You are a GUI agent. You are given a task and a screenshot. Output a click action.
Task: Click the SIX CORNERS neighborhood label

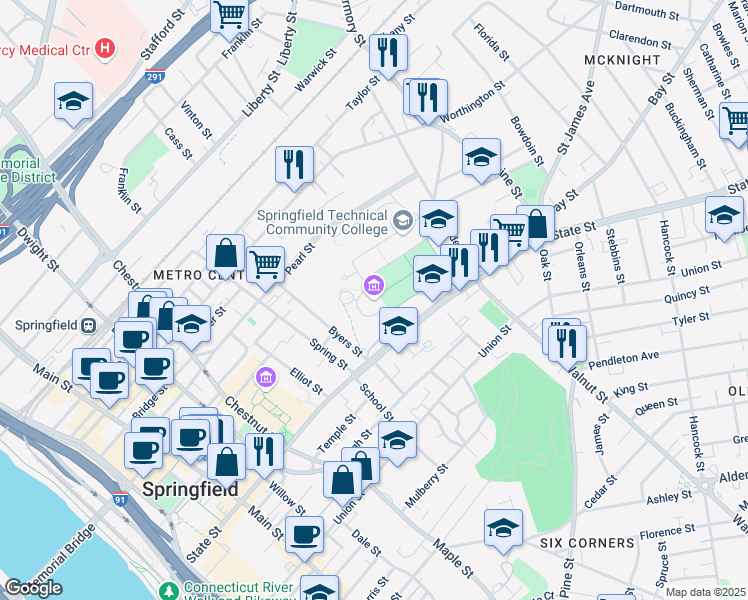tap(587, 543)
